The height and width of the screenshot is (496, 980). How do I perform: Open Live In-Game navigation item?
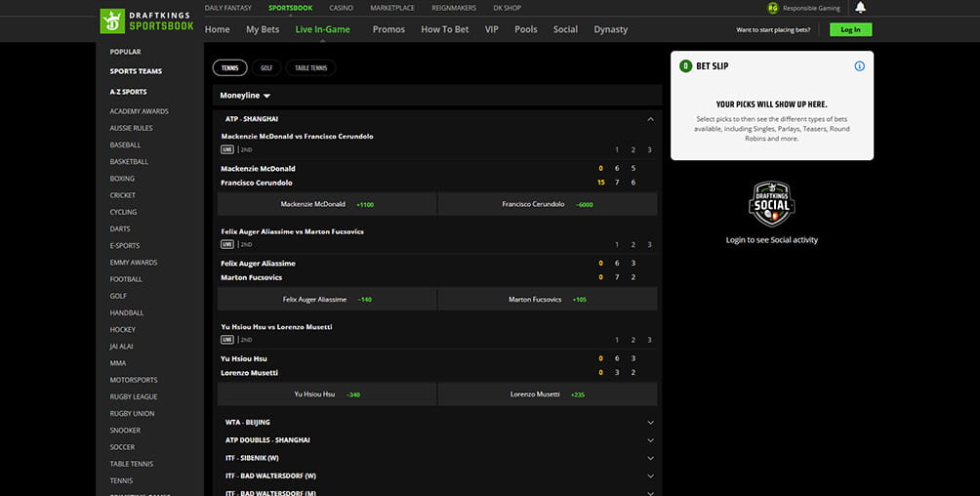coord(322,29)
